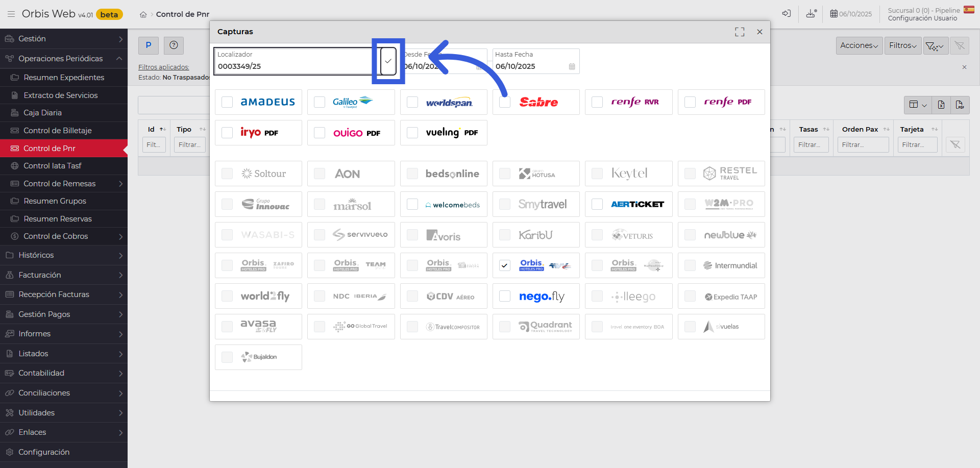Expand the Gestión sidebar section
This screenshot has height=468, width=980.
pos(64,39)
